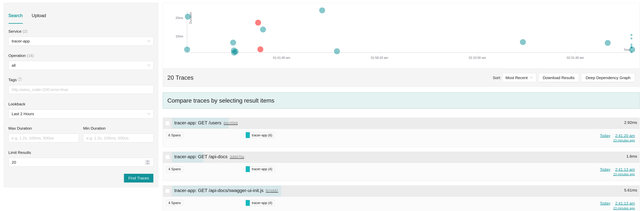Viewport: 644px width, 211px height.
Task: Click the teal tracer-app (6) service tag
Action: (x=260, y=135)
